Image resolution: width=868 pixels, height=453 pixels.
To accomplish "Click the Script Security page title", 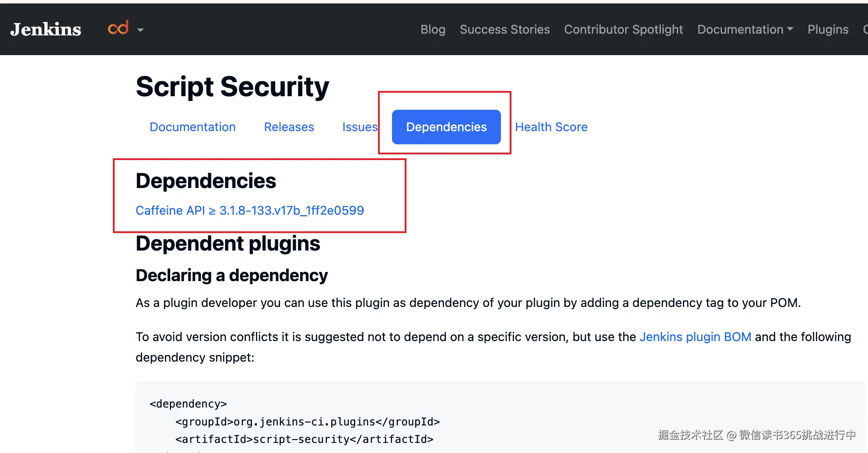I will coord(232,87).
